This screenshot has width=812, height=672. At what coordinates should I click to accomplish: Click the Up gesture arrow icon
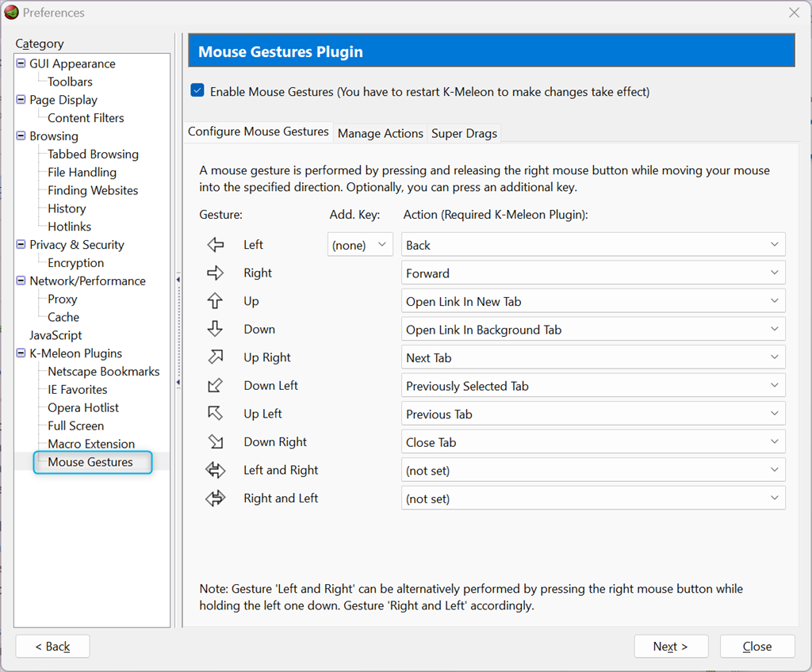point(215,301)
